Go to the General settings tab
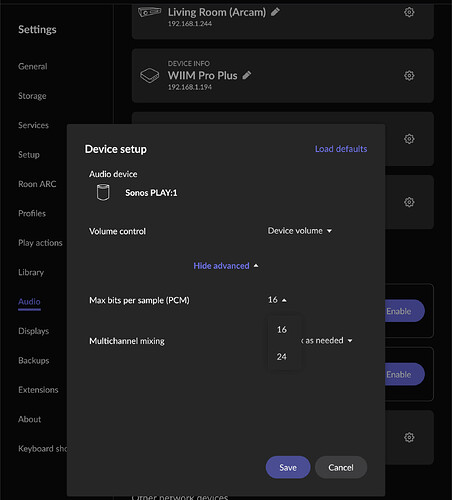 click(33, 66)
